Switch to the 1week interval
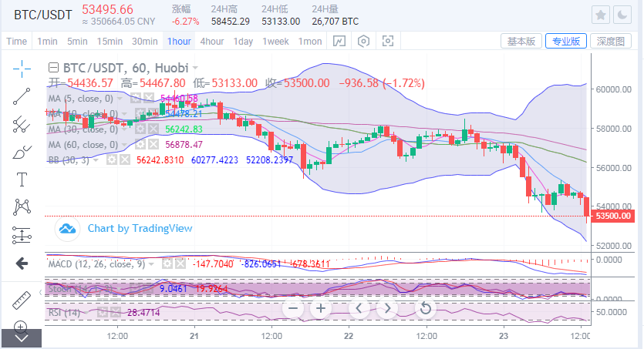Viewport: 644px width, 349px height. (x=275, y=42)
